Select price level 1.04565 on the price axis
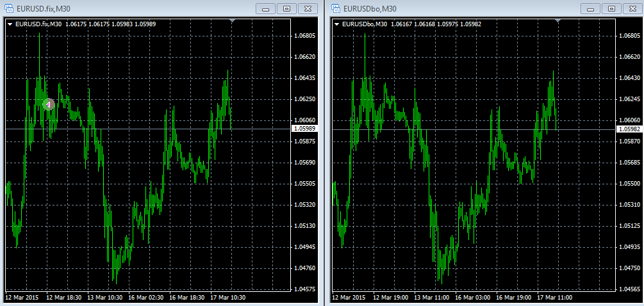Image resolution: width=644 pixels, height=306 pixels. click(630, 289)
